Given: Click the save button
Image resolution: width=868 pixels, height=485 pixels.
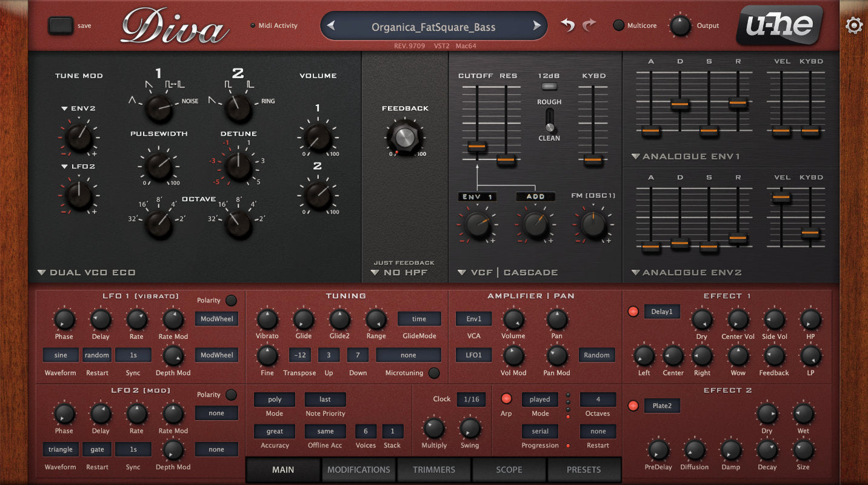Looking at the screenshot, I should point(61,25).
